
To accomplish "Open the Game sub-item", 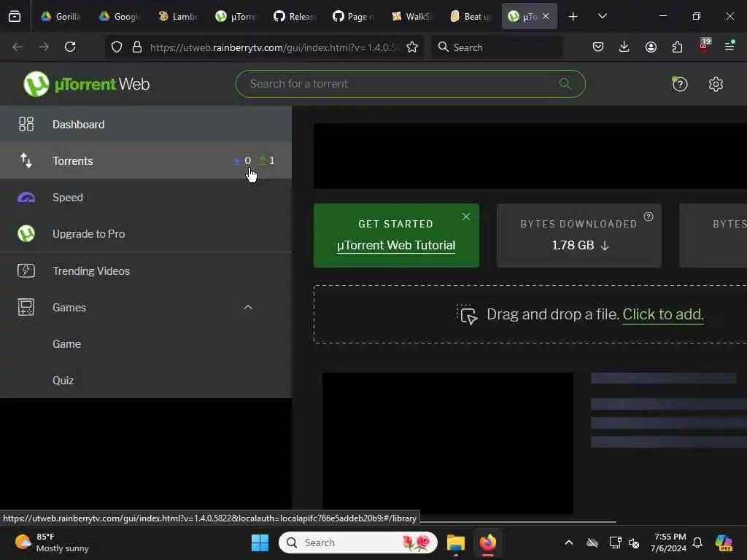I will click(66, 344).
